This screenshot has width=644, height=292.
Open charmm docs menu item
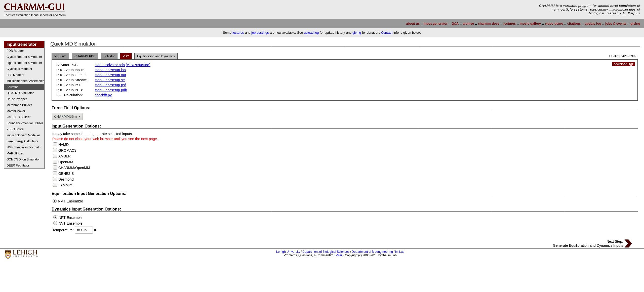[489, 24]
